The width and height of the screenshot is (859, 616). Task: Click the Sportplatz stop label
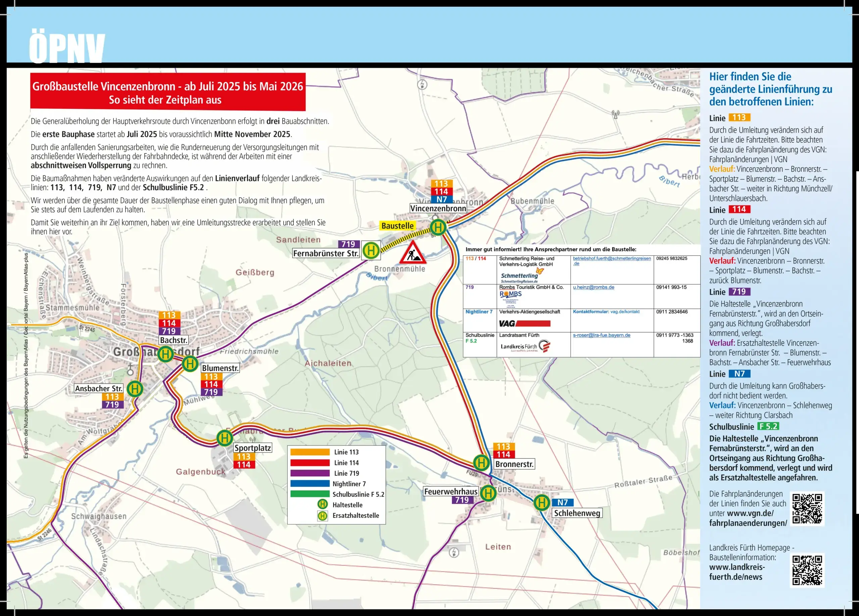pyautogui.click(x=253, y=448)
